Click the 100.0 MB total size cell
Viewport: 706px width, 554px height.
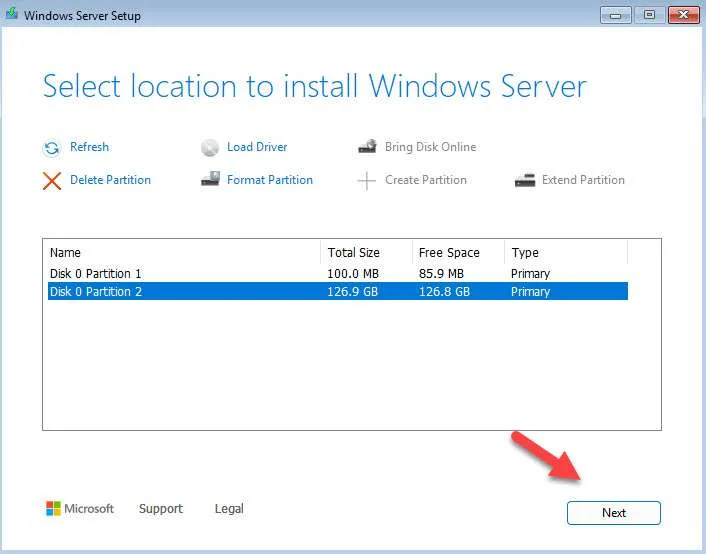click(353, 273)
